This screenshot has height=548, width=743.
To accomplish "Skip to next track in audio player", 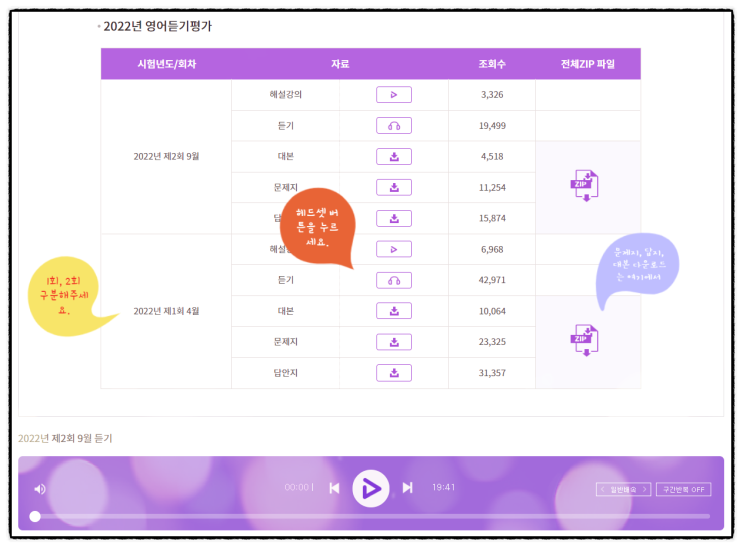I will [408, 487].
